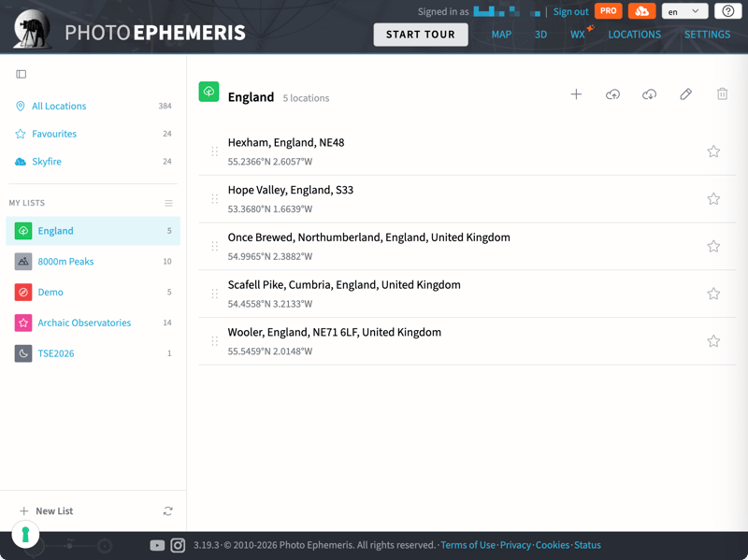Grab the drag handle for Hexham row

pos(215,151)
